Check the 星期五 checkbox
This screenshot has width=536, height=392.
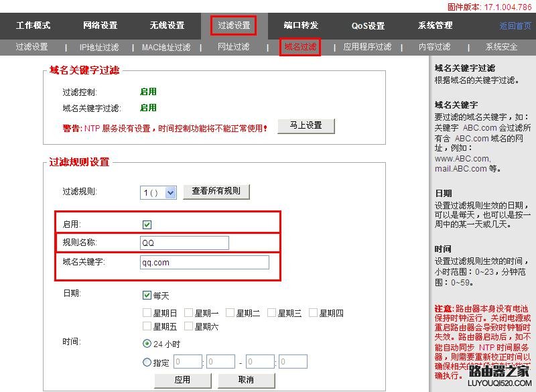147,326
